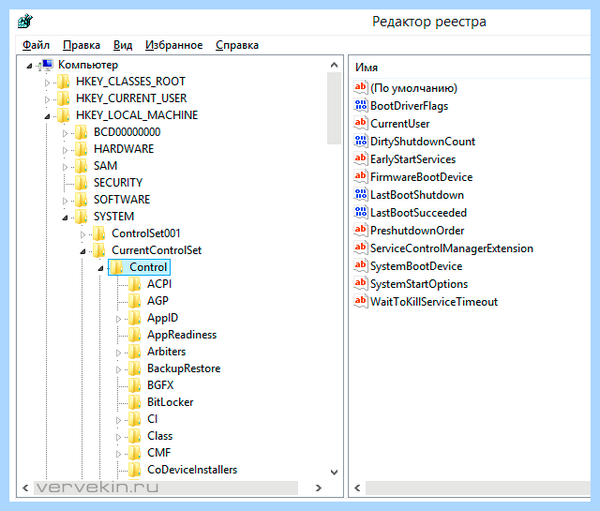Select the AppReadiness key
600x511 pixels.
[182, 335]
